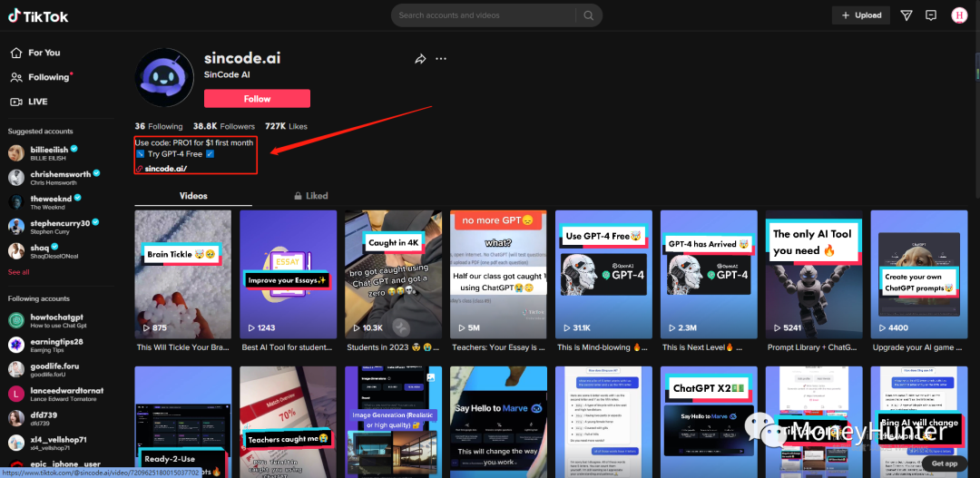Open the Following feed
This screenshot has width=980, height=478.
(41, 77)
